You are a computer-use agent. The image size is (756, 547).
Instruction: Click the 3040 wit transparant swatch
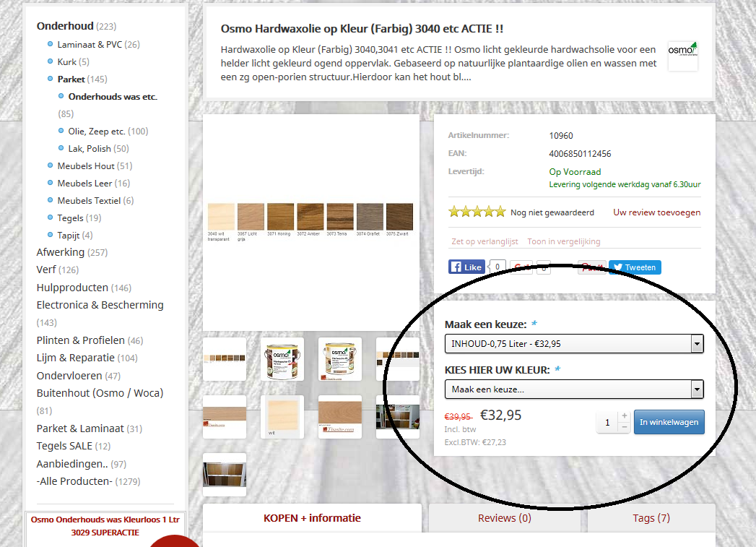point(221,217)
